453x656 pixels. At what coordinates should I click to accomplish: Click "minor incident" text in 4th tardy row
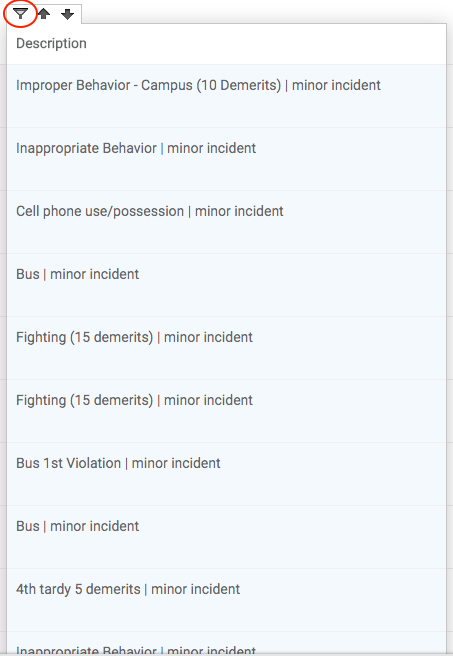195,589
